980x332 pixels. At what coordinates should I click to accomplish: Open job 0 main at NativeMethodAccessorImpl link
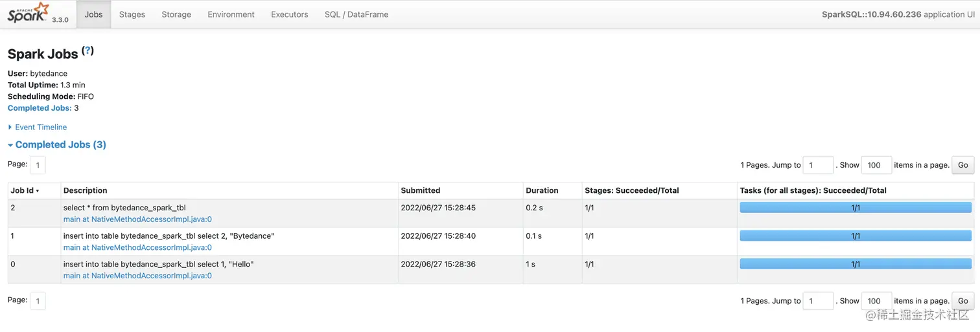[137, 276]
